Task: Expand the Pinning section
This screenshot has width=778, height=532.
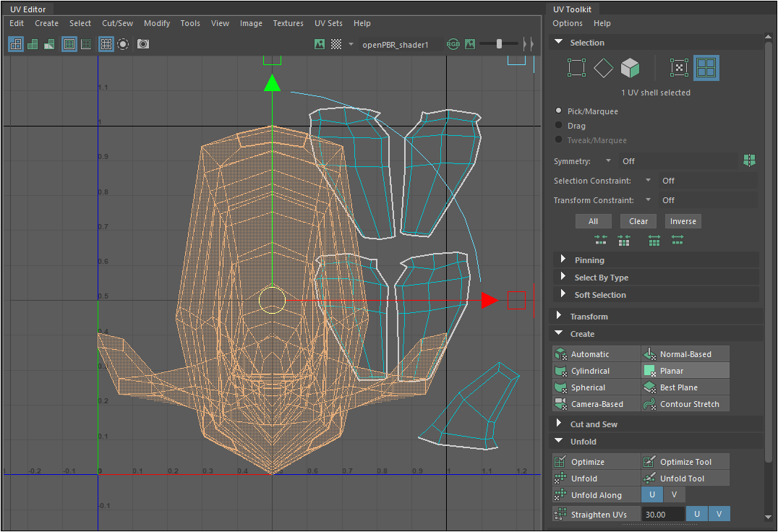Action: click(589, 260)
